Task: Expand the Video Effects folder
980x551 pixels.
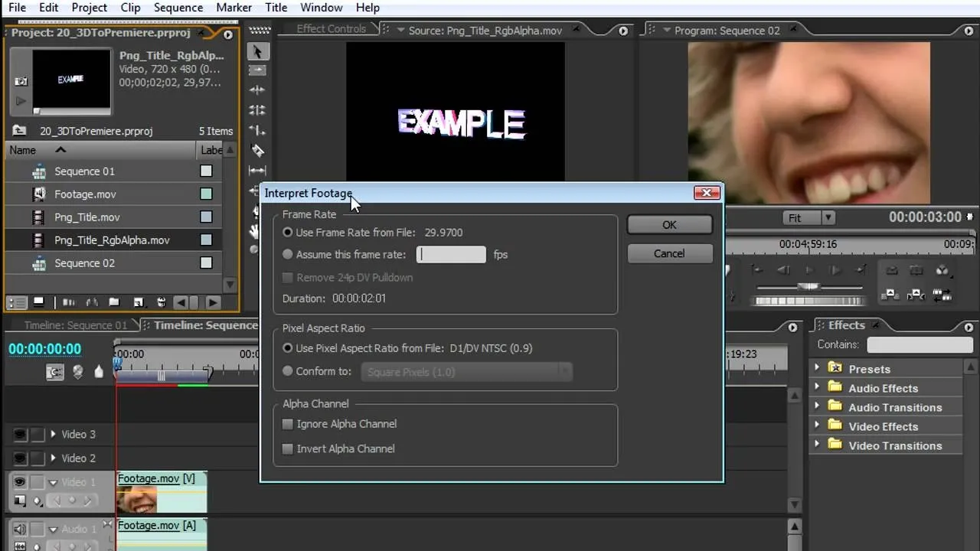Action: [x=817, y=426]
